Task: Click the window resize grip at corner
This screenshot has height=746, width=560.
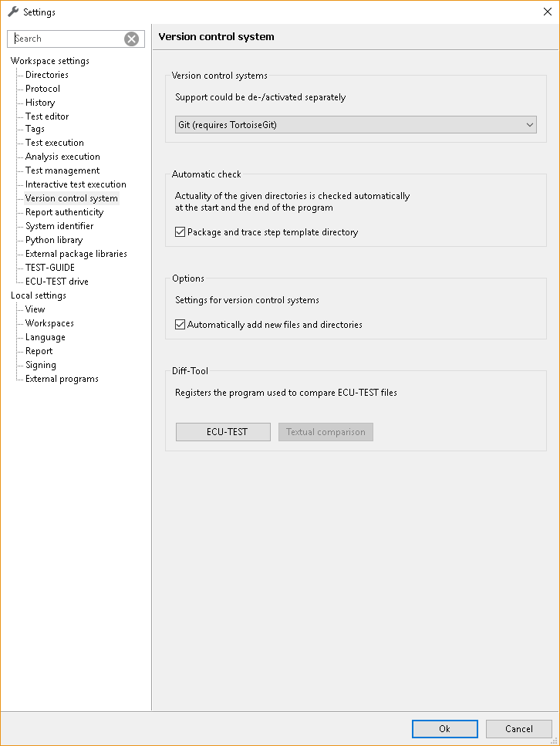Action: [554, 741]
